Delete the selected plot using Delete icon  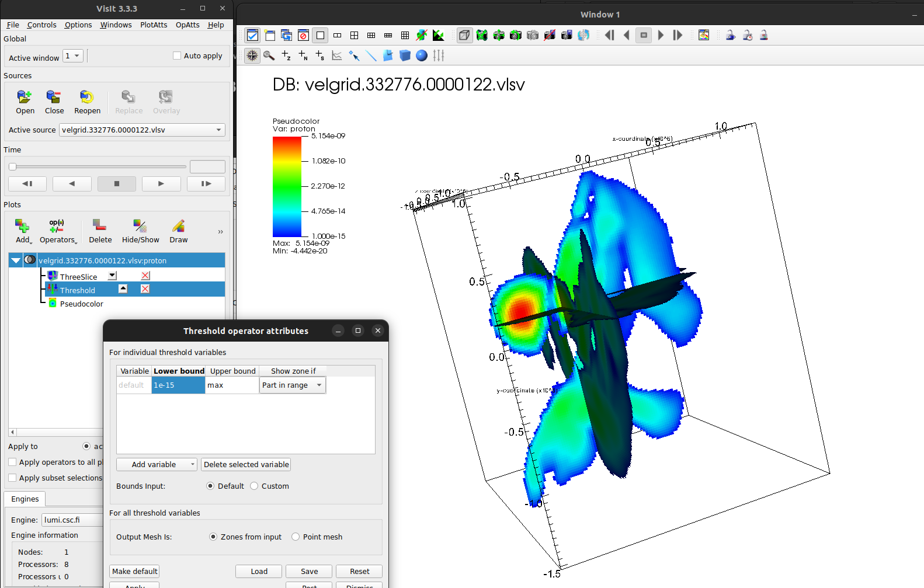coord(100,227)
